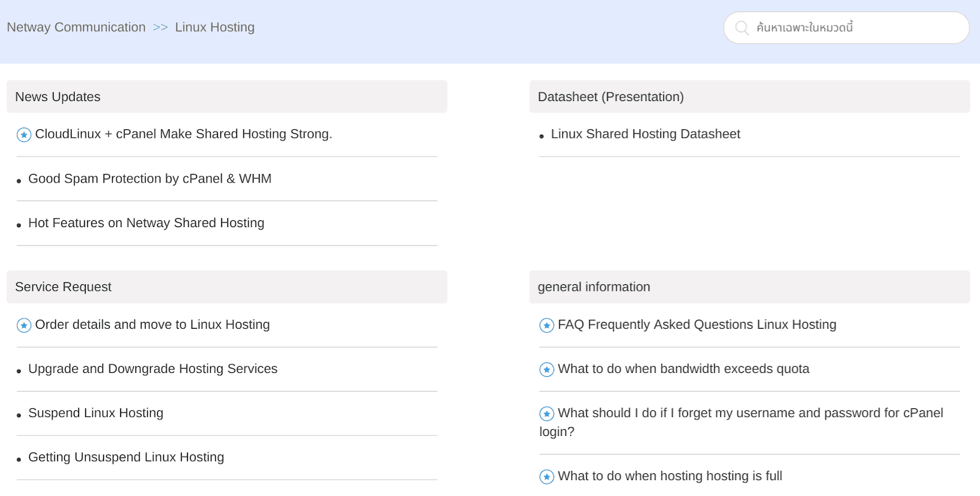
Task: Open Upgrade and Downgrade Hosting Services article
Action: [x=153, y=369]
